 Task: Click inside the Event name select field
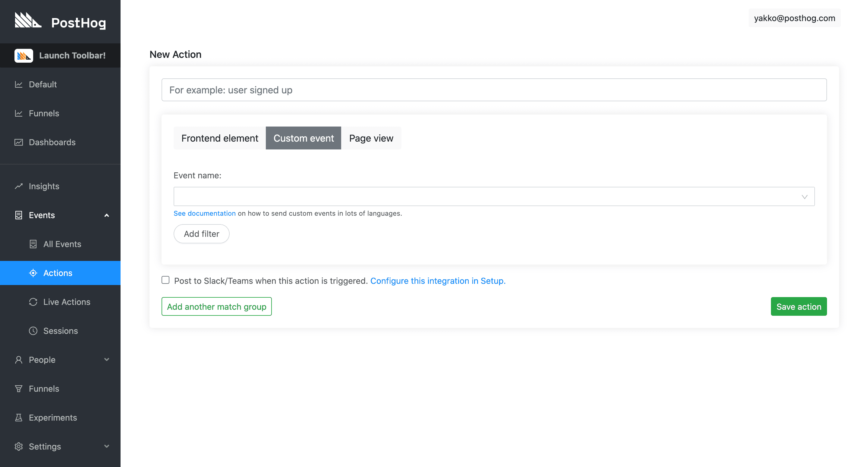(x=494, y=196)
